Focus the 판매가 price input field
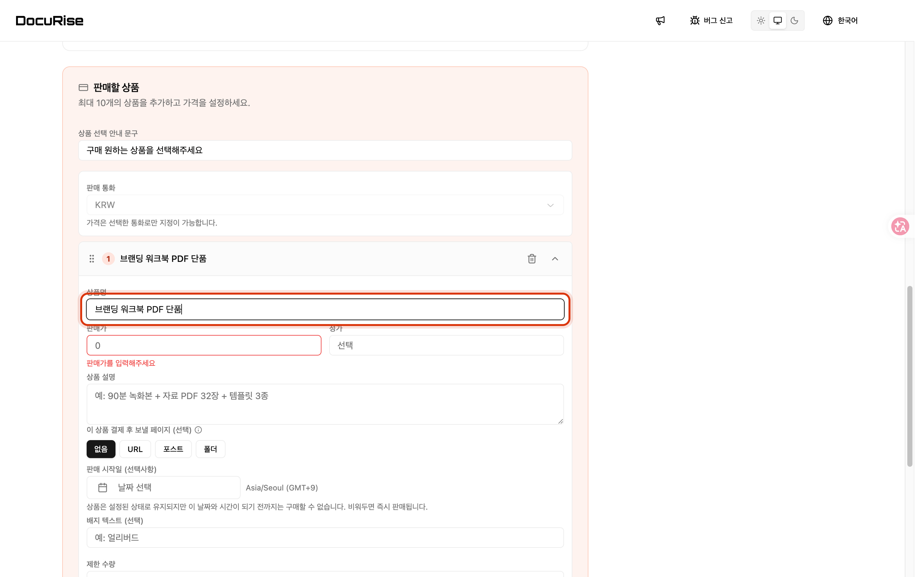This screenshot has height=577, width=924. (x=204, y=345)
